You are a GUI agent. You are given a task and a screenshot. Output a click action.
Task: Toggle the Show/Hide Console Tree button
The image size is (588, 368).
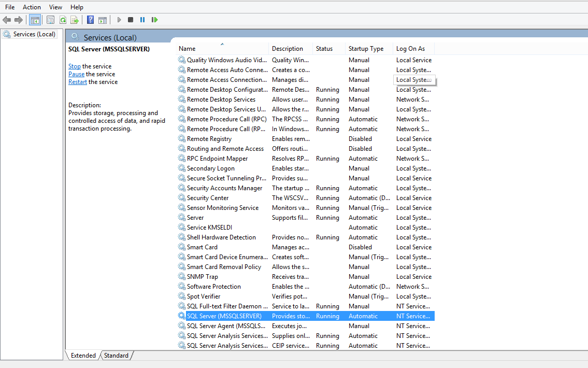(x=35, y=19)
